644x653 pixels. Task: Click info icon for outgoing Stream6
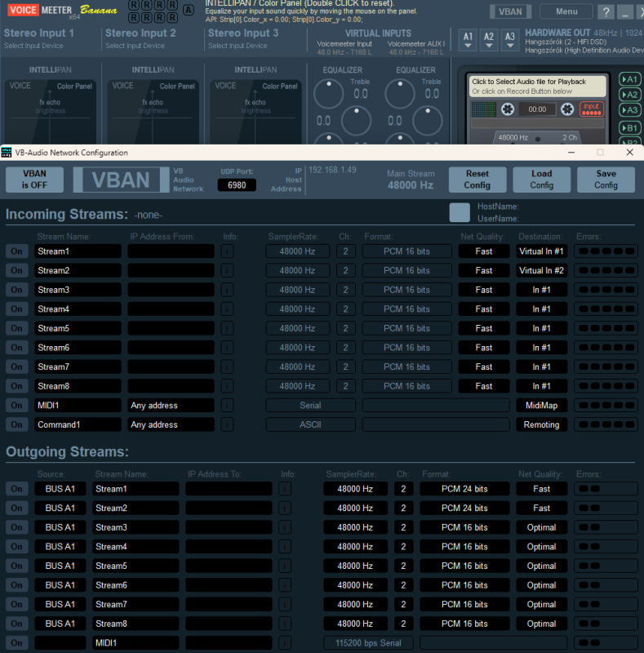(285, 585)
